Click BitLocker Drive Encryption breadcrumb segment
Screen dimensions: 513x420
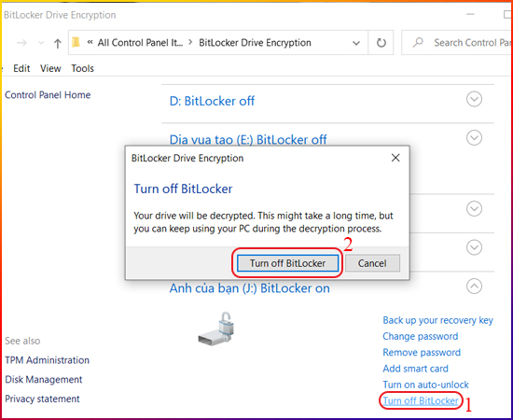[255, 43]
